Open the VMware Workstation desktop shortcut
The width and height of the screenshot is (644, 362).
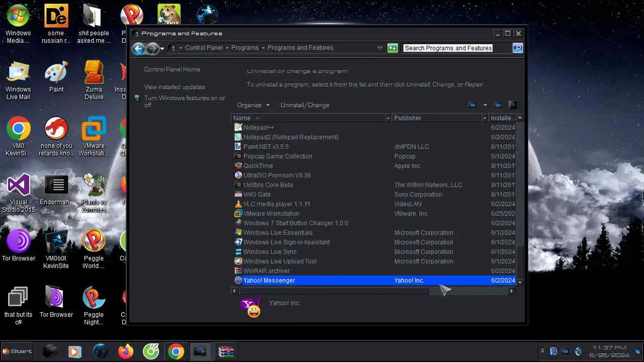tap(94, 137)
